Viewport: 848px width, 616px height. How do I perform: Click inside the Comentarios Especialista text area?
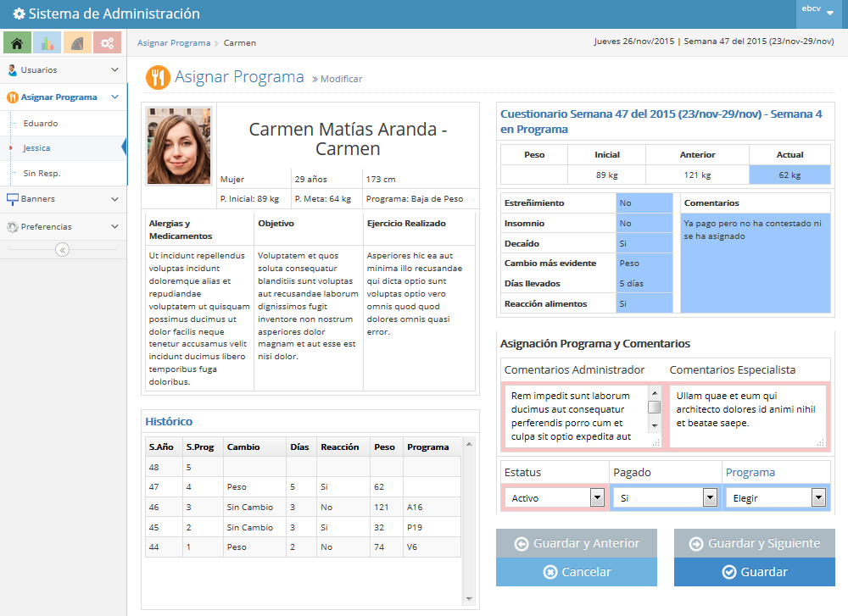(747, 415)
